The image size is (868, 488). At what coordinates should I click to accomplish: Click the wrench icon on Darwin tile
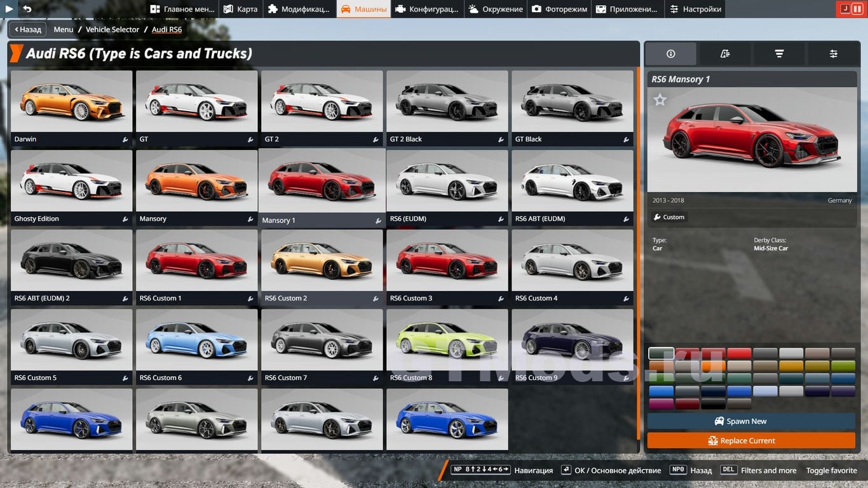(x=126, y=139)
